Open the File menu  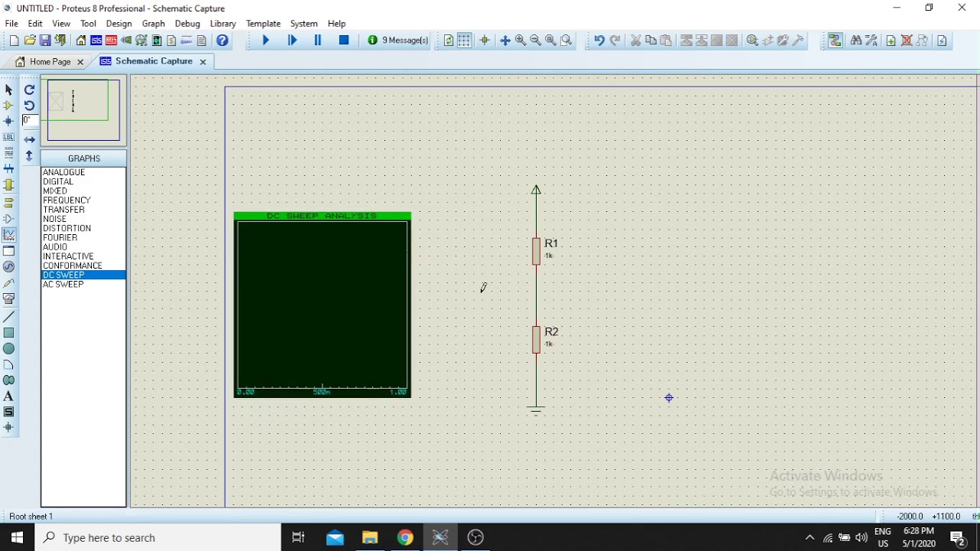click(x=11, y=24)
